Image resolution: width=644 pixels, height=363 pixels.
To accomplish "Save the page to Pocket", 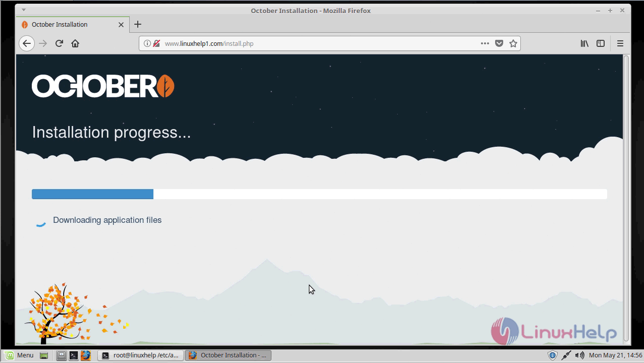I will click(x=499, y=43).
